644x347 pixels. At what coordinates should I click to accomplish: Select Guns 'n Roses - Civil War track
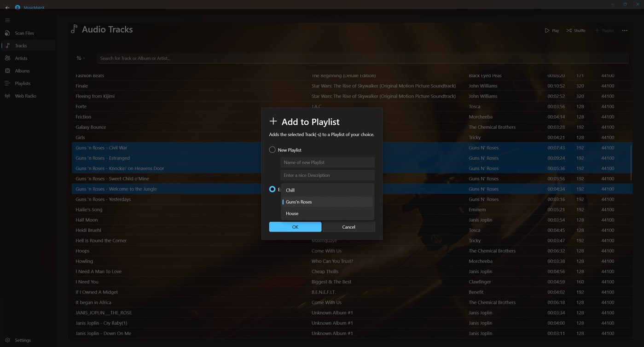pos(352,148)
